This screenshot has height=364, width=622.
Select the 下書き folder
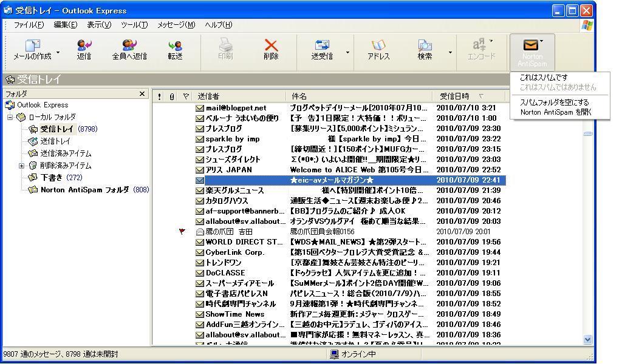click(x=51, y=177)
